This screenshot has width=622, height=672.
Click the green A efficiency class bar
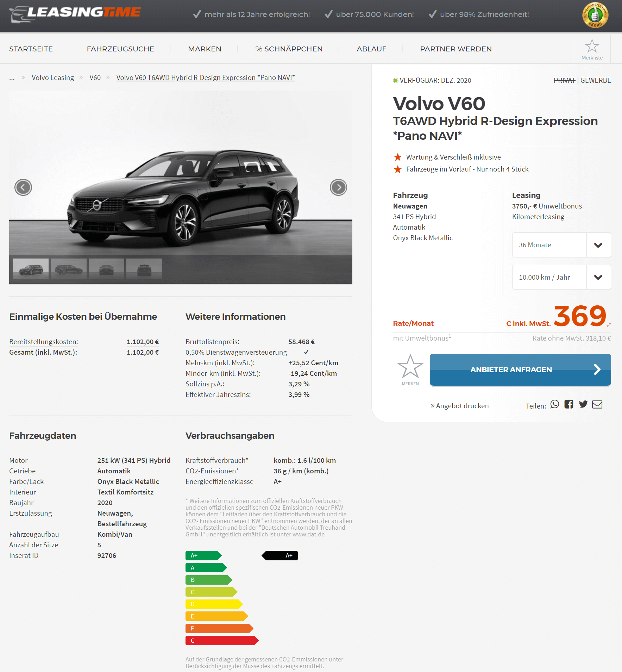206,568
